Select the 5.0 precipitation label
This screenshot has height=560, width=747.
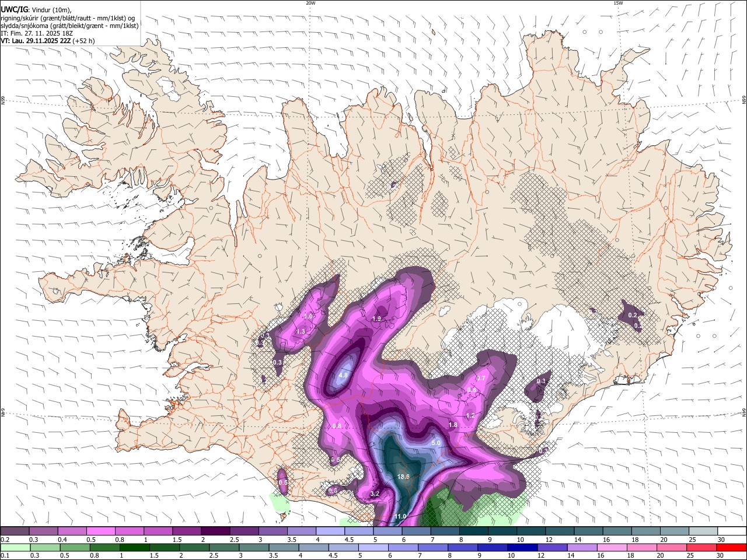tap(436, 443)
